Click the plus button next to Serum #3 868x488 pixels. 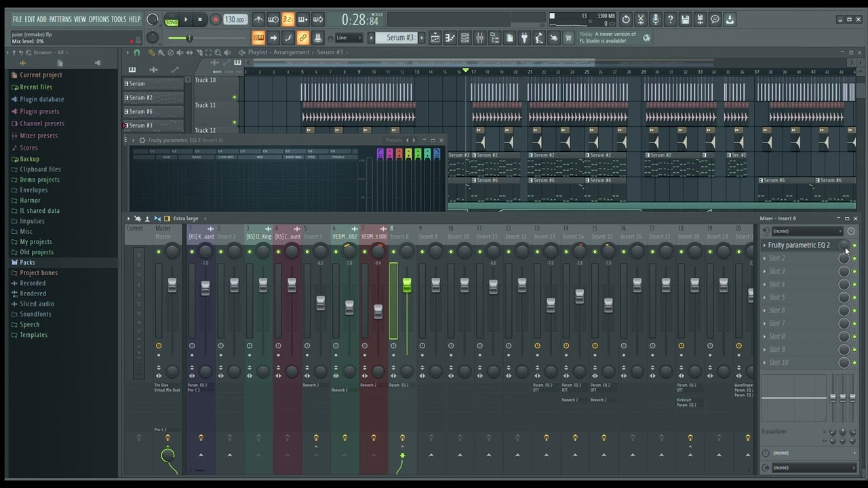tap(421, 37)
